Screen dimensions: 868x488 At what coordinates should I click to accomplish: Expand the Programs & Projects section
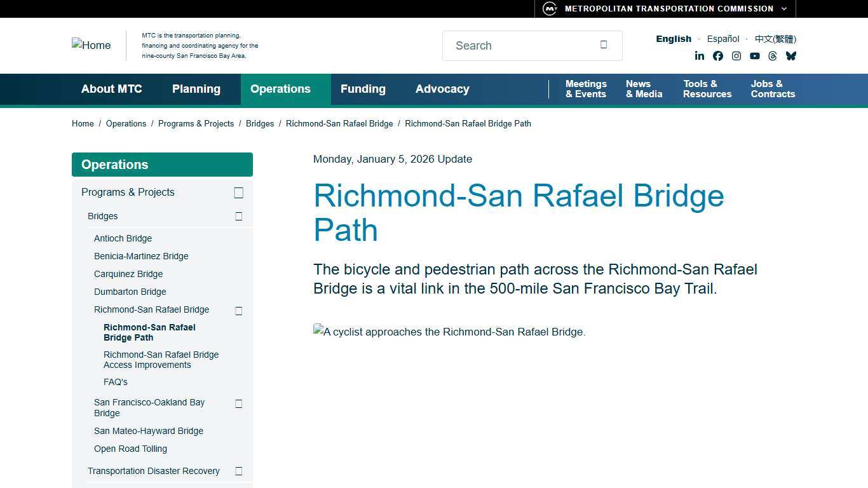point(238,193)
